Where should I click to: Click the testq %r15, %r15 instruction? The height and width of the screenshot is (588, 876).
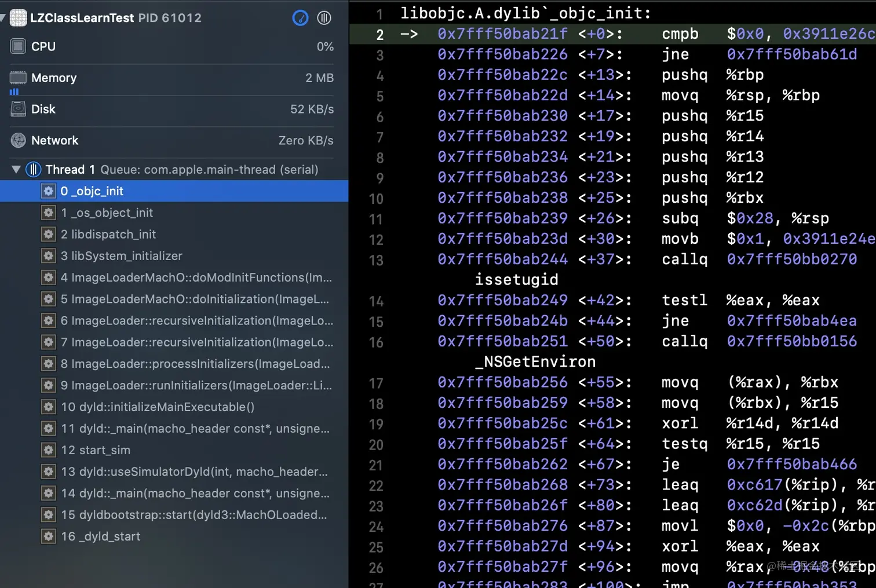point(740,444)
